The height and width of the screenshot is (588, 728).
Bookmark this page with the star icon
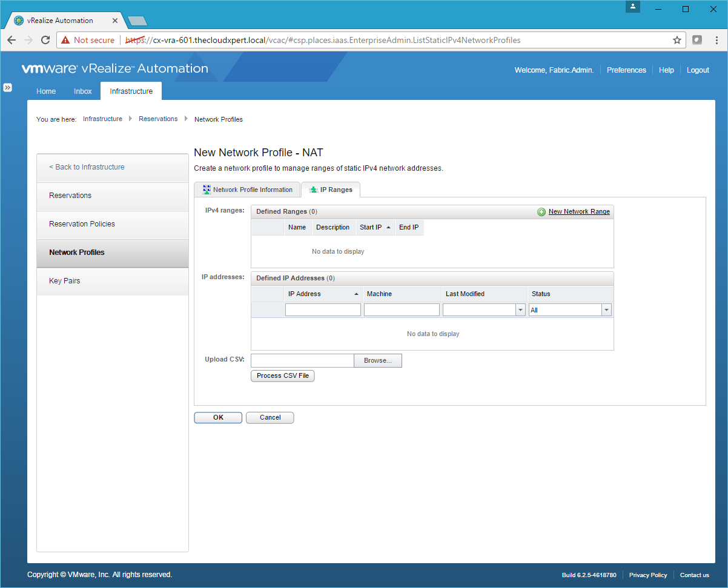[x=677, y=40]
